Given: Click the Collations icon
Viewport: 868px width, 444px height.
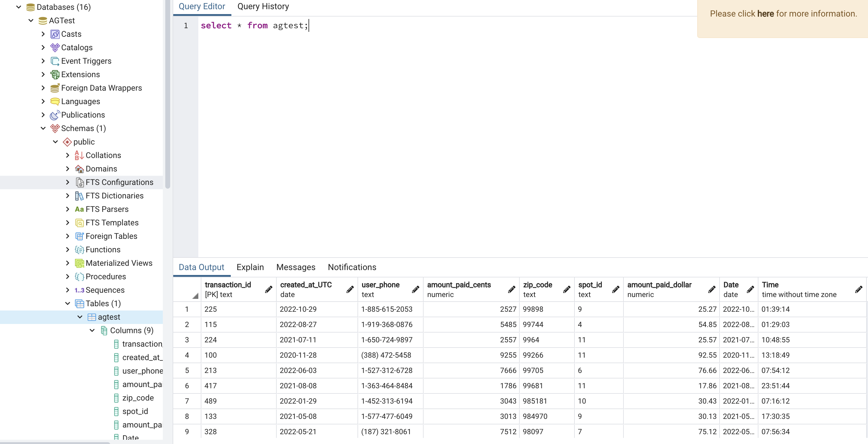Looking at the screenshot, I should [79, 156].
